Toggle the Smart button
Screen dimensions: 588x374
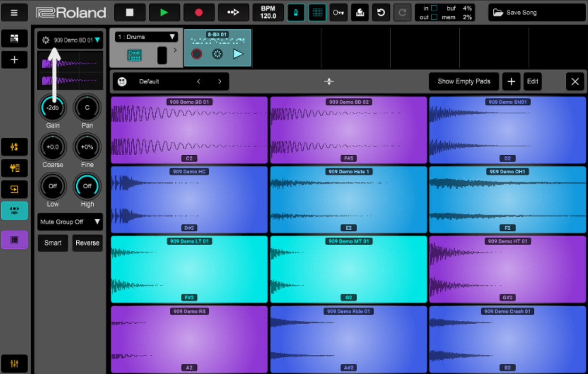tap(53, 243)
